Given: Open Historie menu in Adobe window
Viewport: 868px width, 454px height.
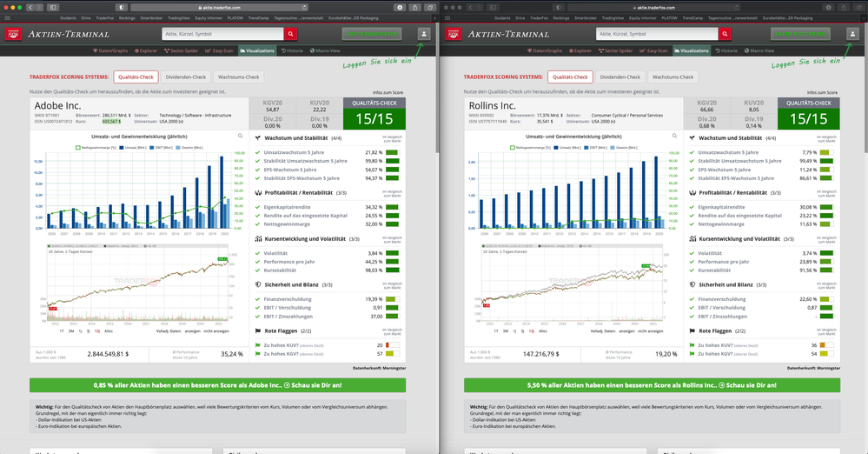Looking at the screenshot, I should point(292,50).
